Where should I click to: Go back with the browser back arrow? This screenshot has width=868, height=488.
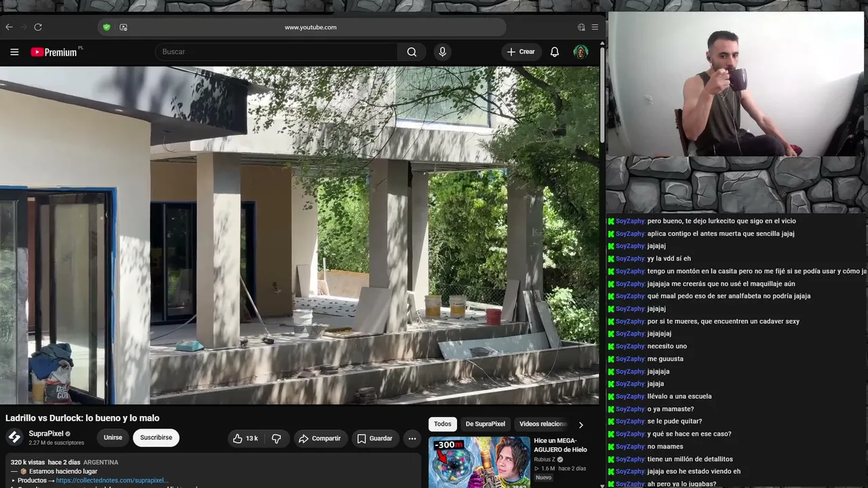click(x=9, y=27)
